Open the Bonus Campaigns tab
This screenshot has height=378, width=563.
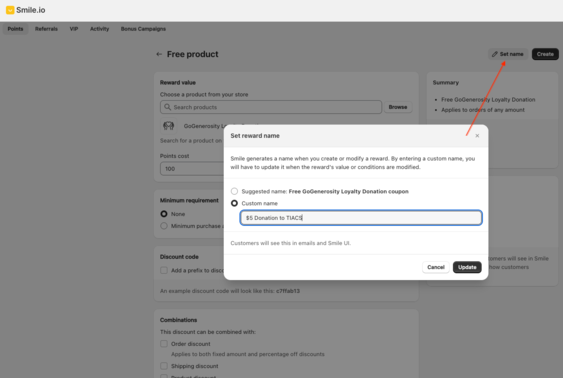(x=143, y=29)
